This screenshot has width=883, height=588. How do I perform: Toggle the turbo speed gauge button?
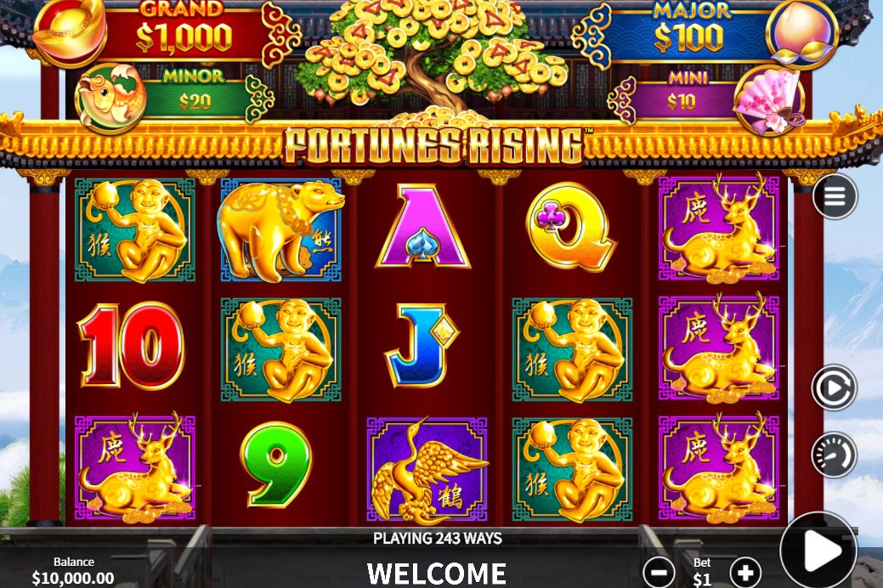[x=834, y=455]
